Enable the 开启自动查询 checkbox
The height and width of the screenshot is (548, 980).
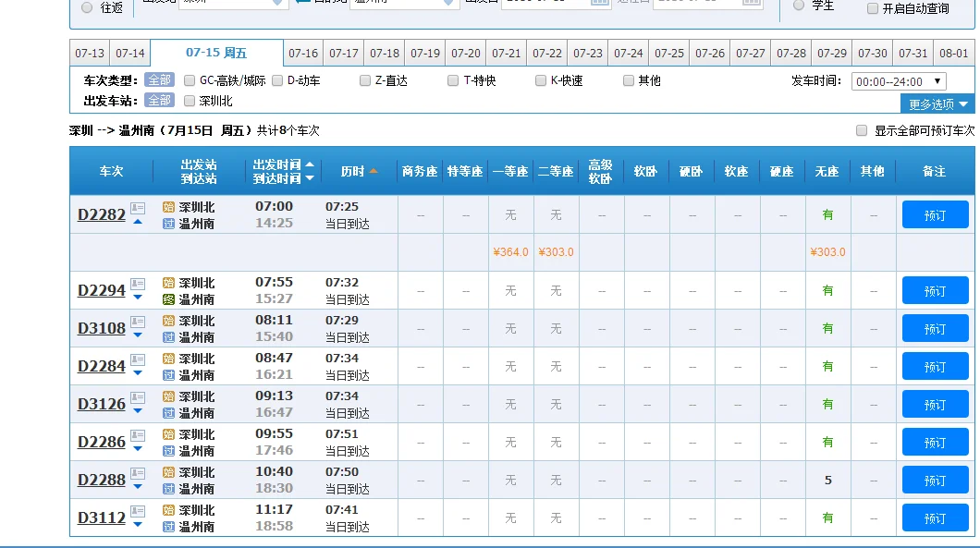(872, 8)
